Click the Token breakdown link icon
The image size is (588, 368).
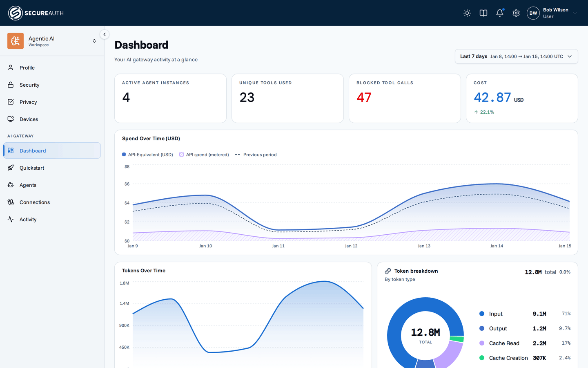[388, 271]
